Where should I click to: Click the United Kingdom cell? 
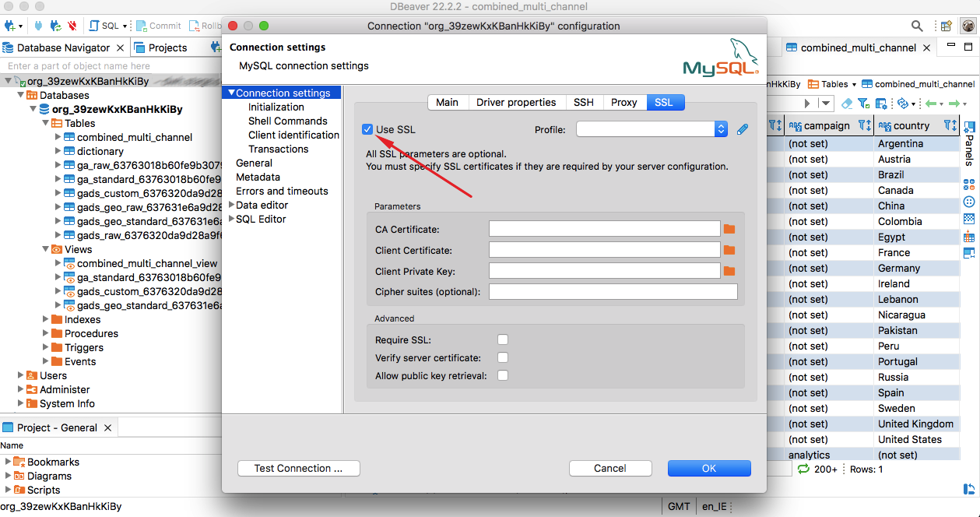click(x=915, y=424)
